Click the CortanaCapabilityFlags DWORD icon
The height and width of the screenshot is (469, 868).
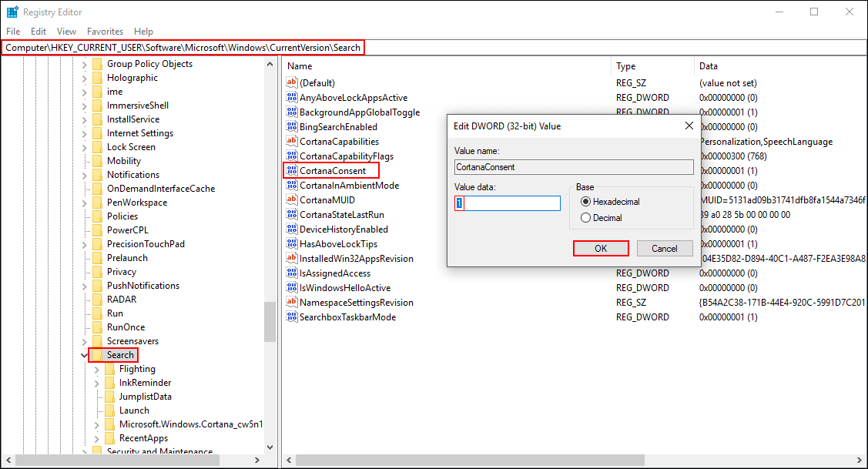tap(292, 156)
